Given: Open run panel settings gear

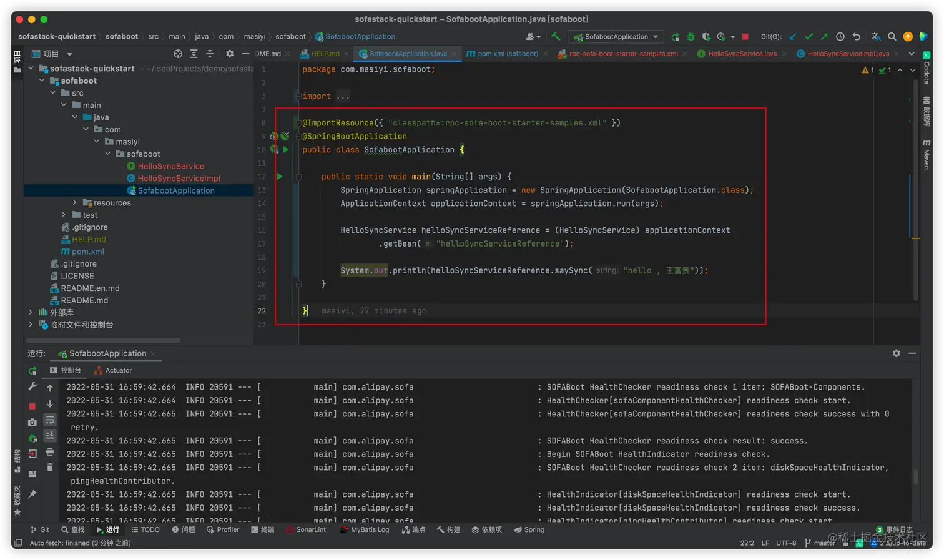Looking at the screenshot, I should click(x=897, y=353).
